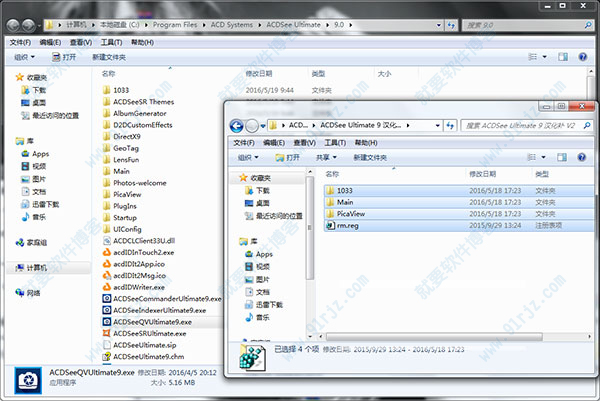Screen dimensions: 600x401
Task: Click the back arrow in front window
Action: [x=238, y=126]
